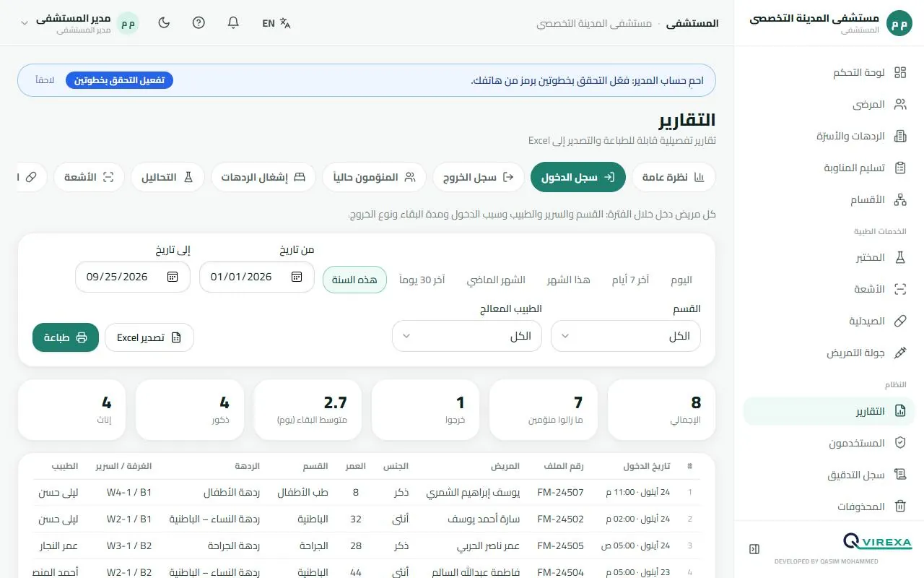924x578 pixels.
Task: Open المنوّمون حالياً tab
Action: (374, 177)
